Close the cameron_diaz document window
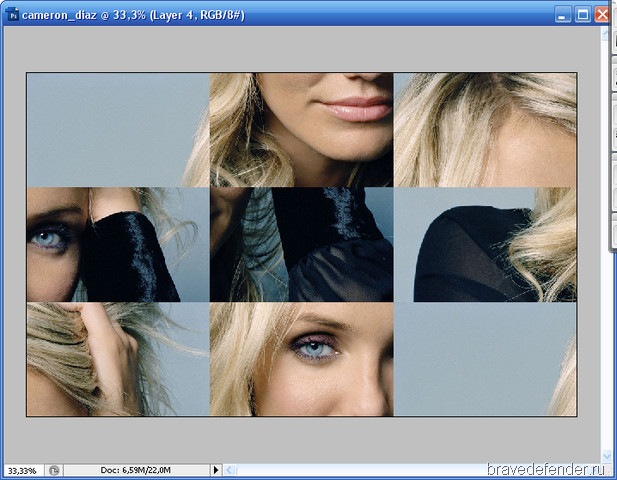The image size is (617, 480). click(x=602, y=15)
